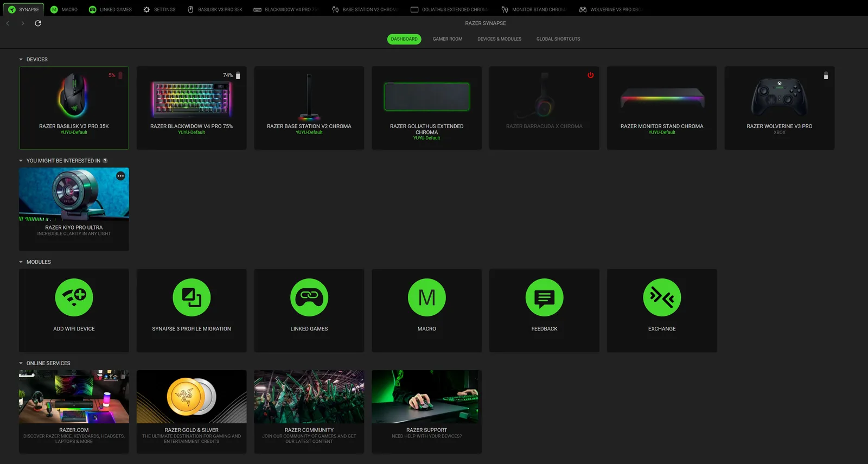The height and width of the screenshot is (464, 868).
Task: Click the Wolverine V3 Pro battery icon
Action: click(x=826, y=75)
